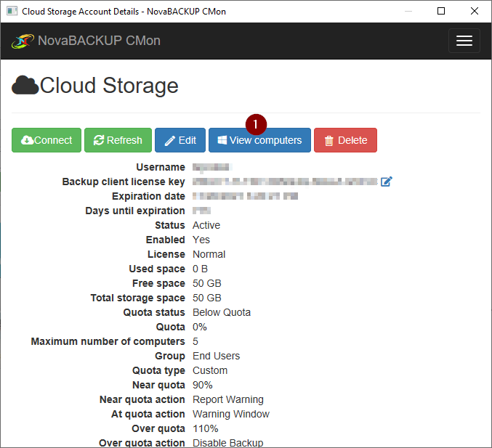
Task: Delete the cloud storage account
Action: click(x=345, y=140)
